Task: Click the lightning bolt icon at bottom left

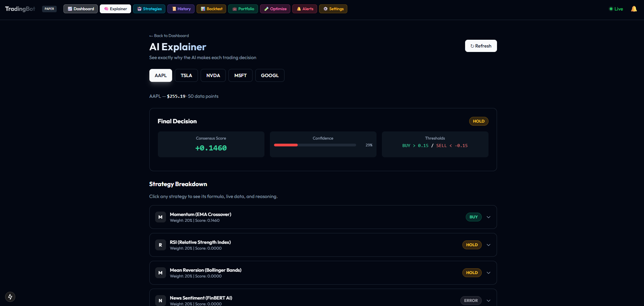Action: pos(10,296)
